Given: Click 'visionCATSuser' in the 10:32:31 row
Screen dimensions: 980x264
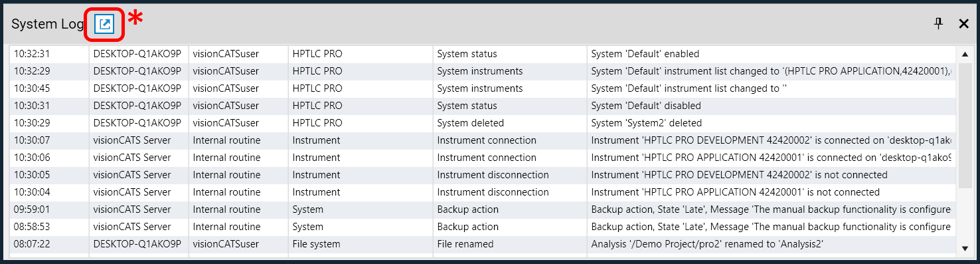Looking at the screenshot, I should [x=225, y=54].
